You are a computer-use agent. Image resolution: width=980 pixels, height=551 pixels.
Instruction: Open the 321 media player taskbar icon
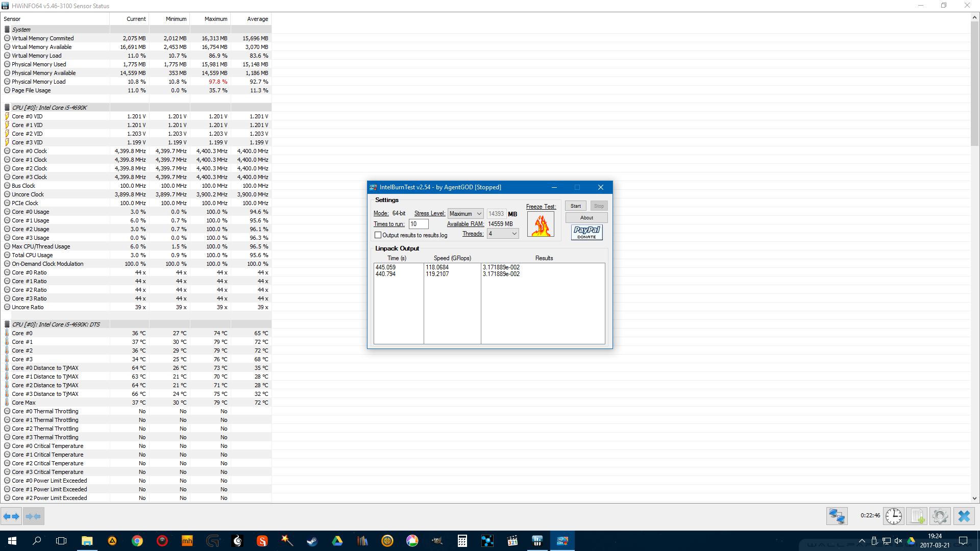pyautogui.click(x=512, y=541)
